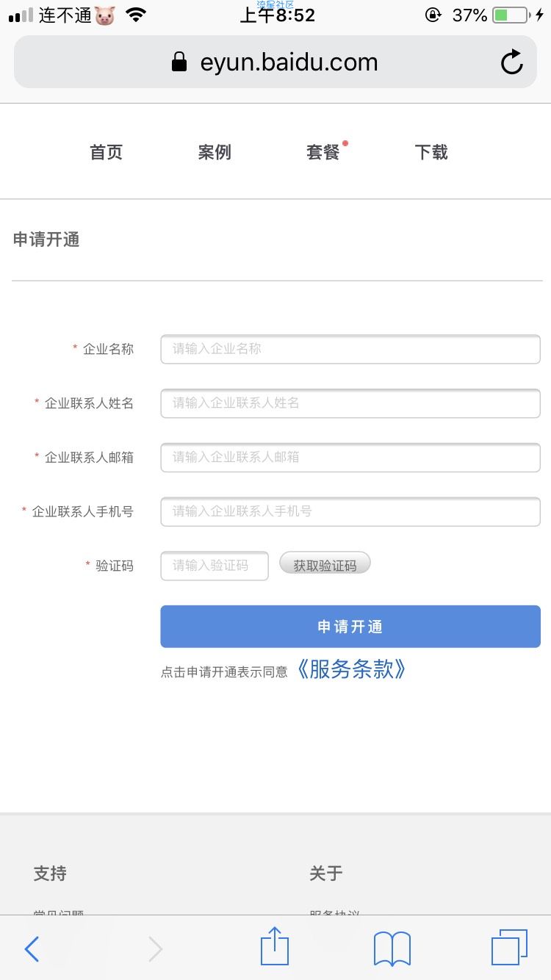
Task: Tap the lock icon in address bar
Action: (x=179, y=62)
